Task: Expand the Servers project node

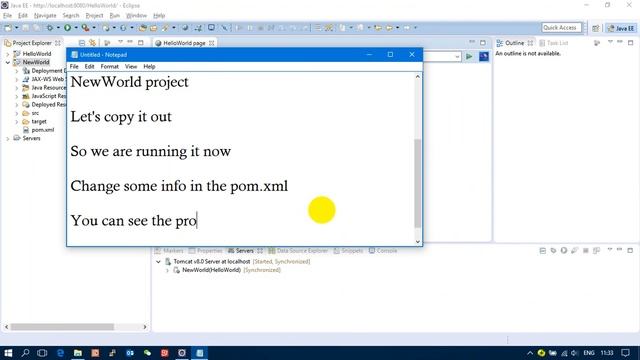Action: (7, 139)
